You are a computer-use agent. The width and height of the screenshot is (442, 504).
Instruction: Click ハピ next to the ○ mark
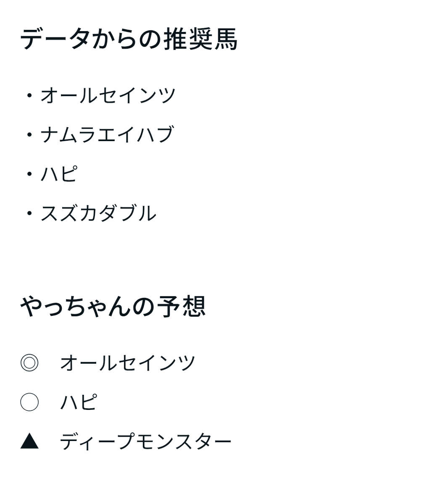coord(79,402)
